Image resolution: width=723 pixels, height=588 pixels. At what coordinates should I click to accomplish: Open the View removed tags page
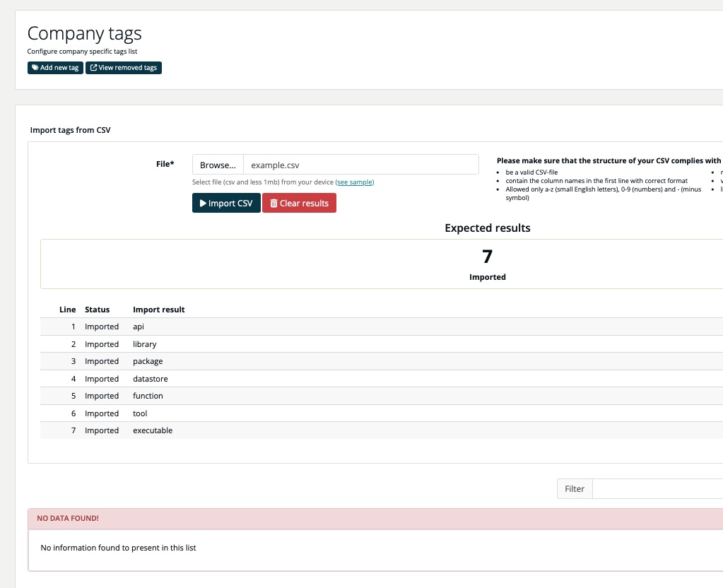coord(124,68)
